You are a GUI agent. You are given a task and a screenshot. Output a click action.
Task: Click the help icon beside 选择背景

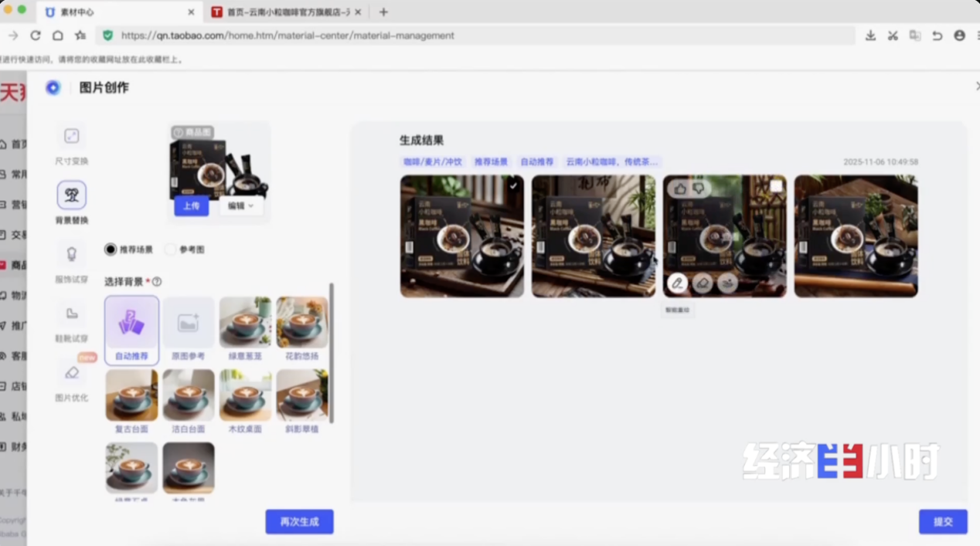[157, 282]
